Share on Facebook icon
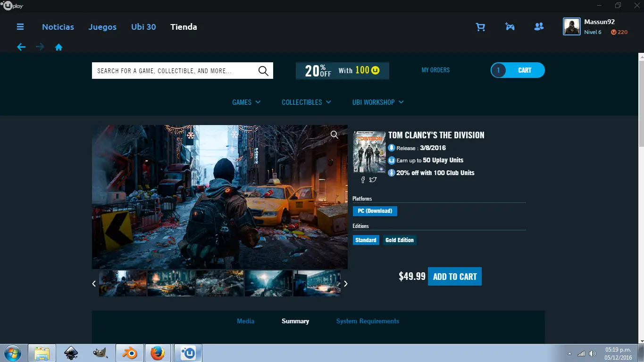644x362 pixels. point(363,180)
